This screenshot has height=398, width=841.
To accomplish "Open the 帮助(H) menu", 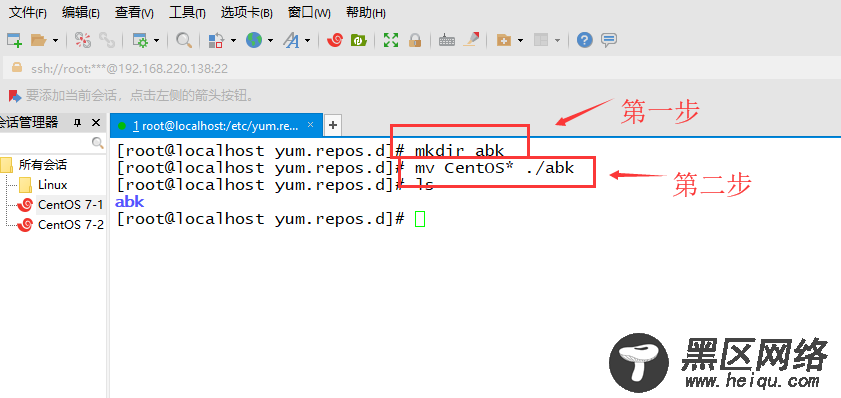I will click(x=366, y=13).
